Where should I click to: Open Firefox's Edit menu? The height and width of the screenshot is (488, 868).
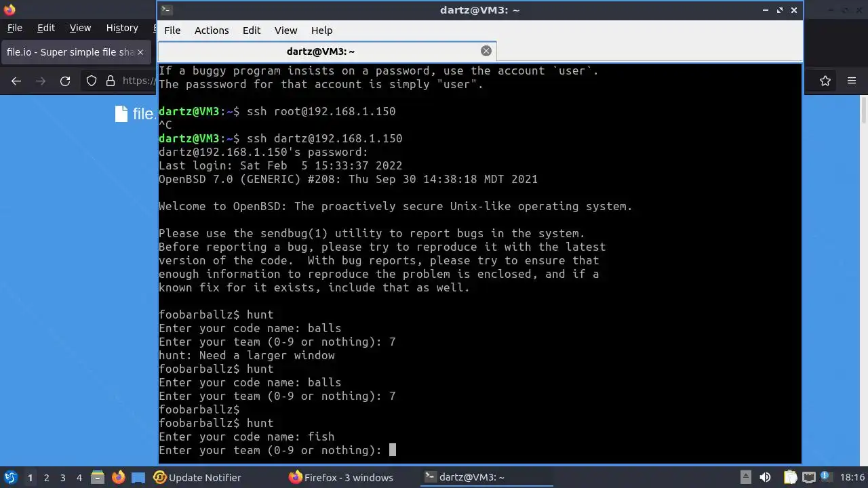pyautogui.click(x=46, y=28)
